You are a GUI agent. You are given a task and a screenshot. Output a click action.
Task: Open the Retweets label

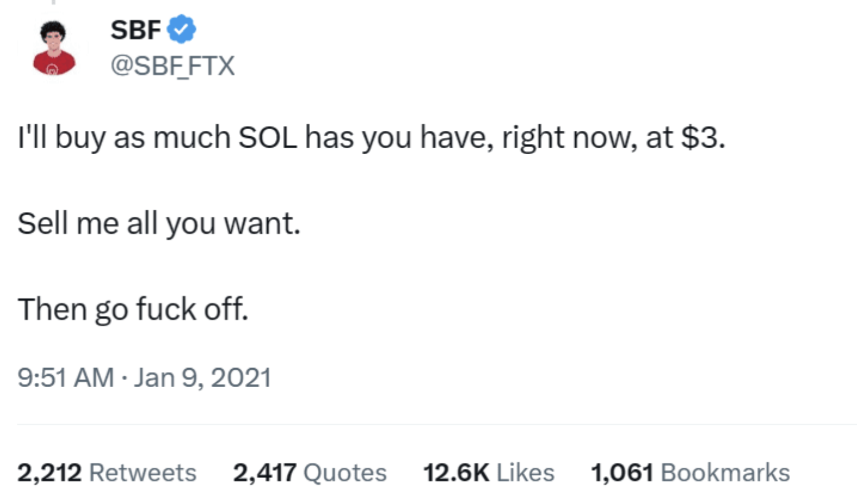(142, 472)
